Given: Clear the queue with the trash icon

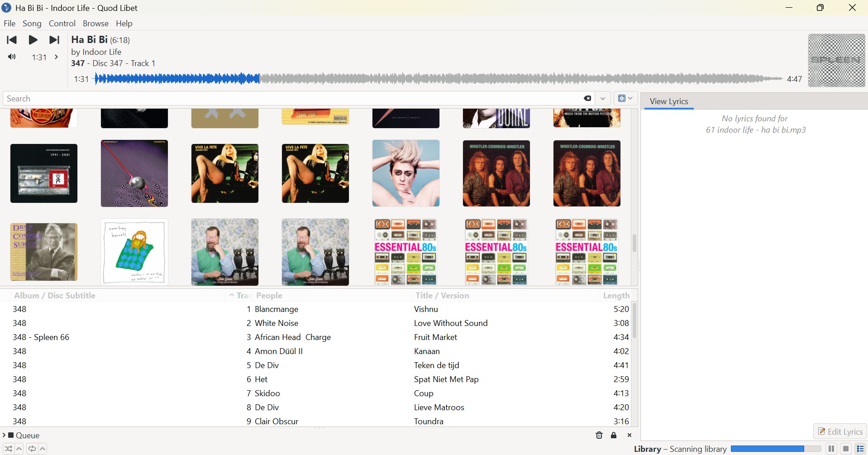Looking at the screenshot, I should pyautogui.click(x=599, y=435).
